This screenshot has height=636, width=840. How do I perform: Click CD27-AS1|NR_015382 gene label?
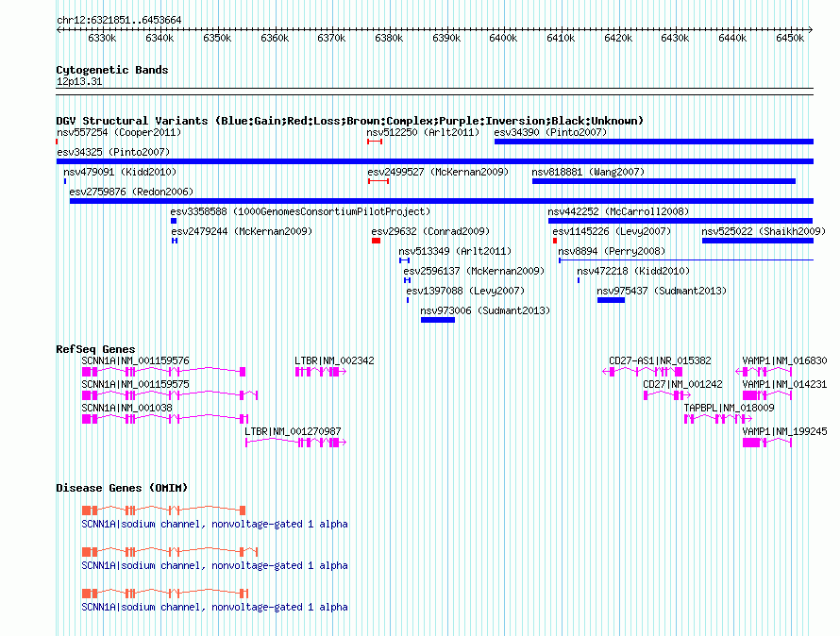(660, 361)
